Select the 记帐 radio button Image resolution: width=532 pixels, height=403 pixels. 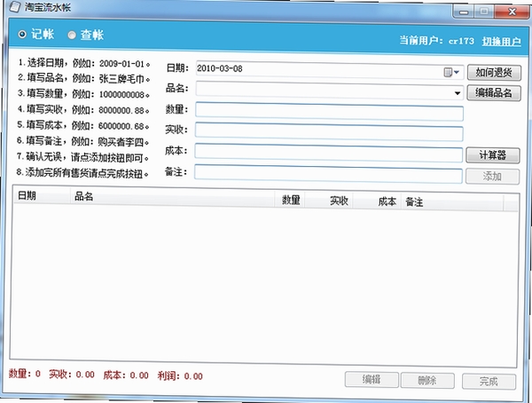pyautogui.click(x=22, y=34)
